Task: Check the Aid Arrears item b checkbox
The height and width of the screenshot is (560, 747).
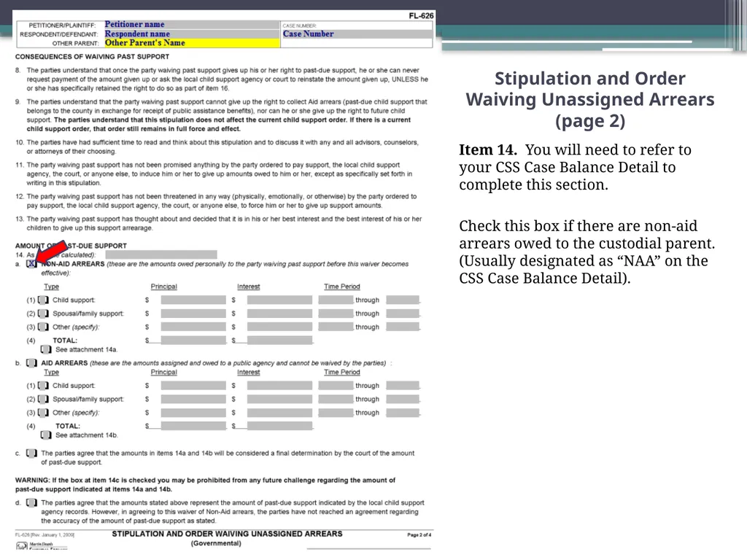Action: [x=31, y=363]
